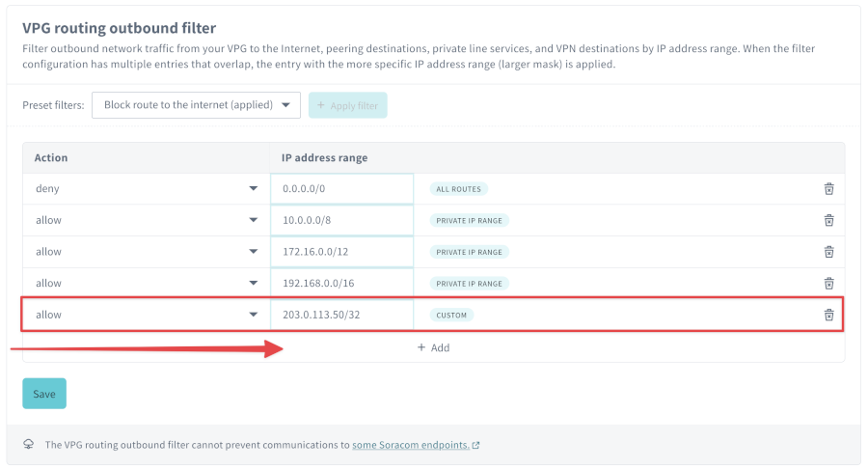
Task: Delete the 203.0.113.50/32 custom rule
Action: pyautogui.click(x=828, y=315)
